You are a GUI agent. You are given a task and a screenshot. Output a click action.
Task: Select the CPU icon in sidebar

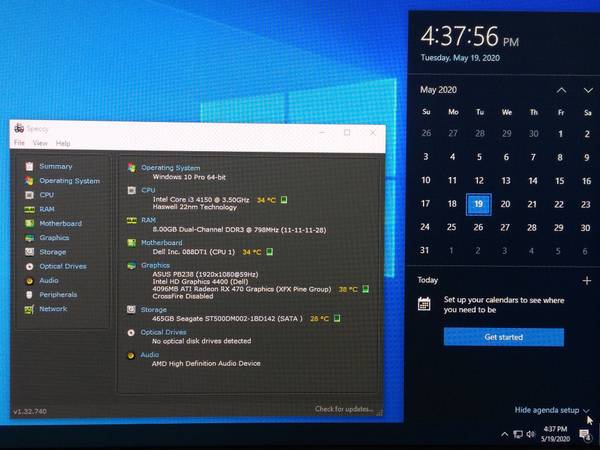click(x=29, y=195)
